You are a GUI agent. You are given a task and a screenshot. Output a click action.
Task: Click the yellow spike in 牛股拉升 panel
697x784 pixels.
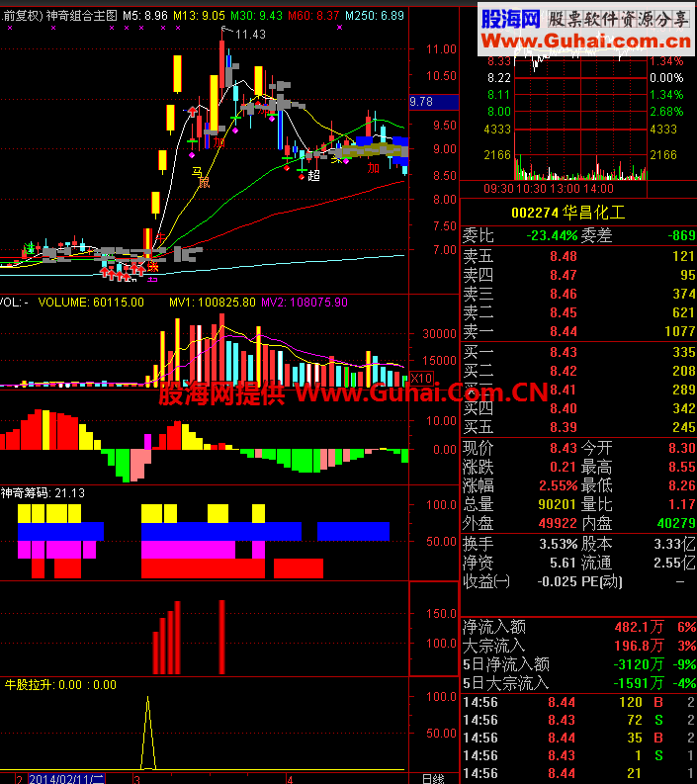pos(147,733)
